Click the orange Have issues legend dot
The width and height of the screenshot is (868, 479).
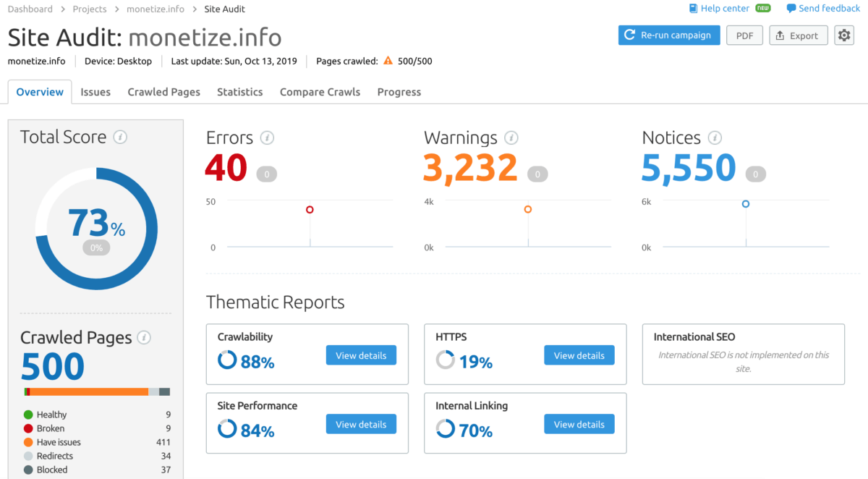pos(28,442)
